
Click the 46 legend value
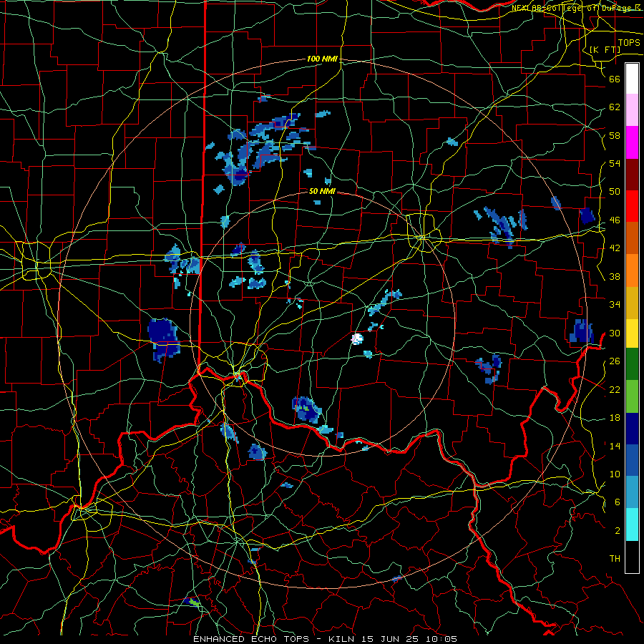pos(615,220)
